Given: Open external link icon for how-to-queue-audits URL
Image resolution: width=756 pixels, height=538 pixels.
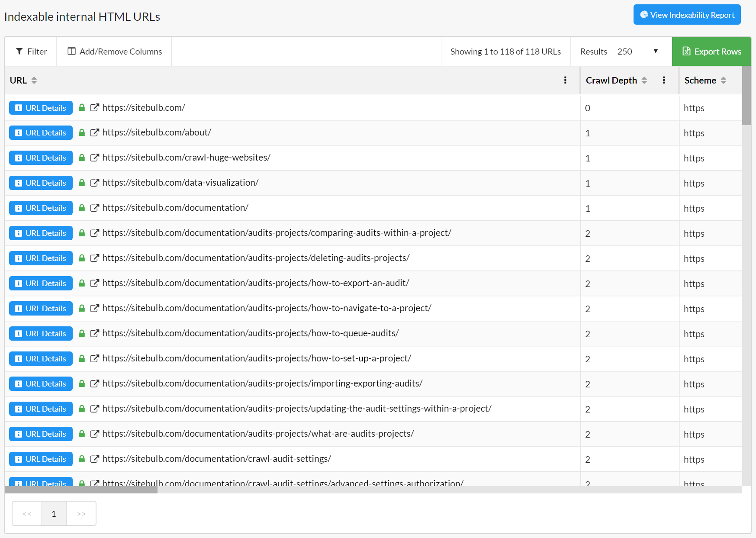Looking at the screenshot, I should click(x=94, y=333).
